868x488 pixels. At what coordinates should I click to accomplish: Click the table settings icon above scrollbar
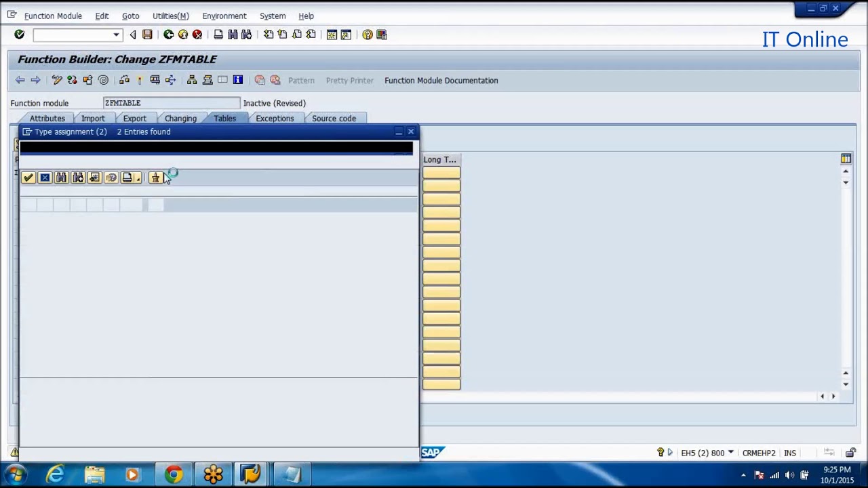click(846, 159)
